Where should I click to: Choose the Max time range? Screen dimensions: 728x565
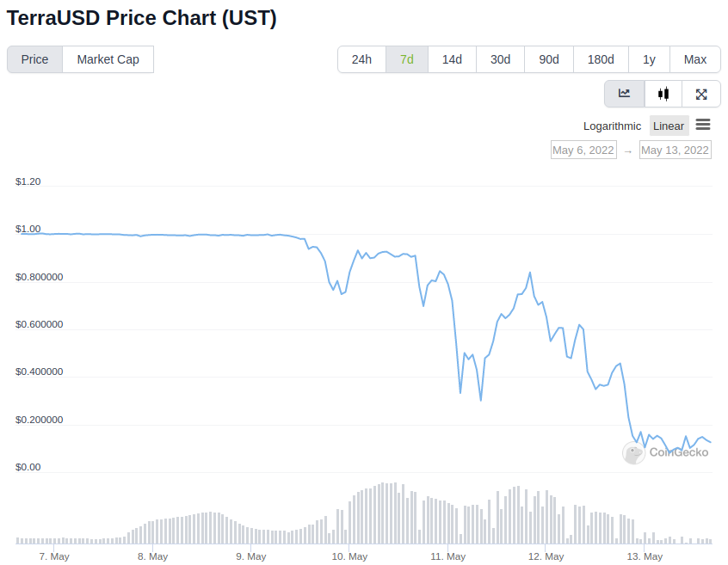click(x=695, y=59)
